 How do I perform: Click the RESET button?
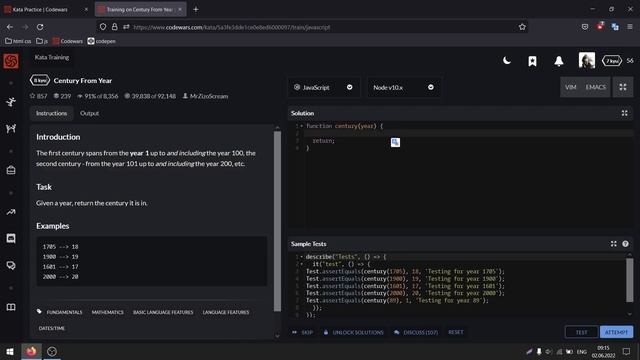tap(456, 332)
